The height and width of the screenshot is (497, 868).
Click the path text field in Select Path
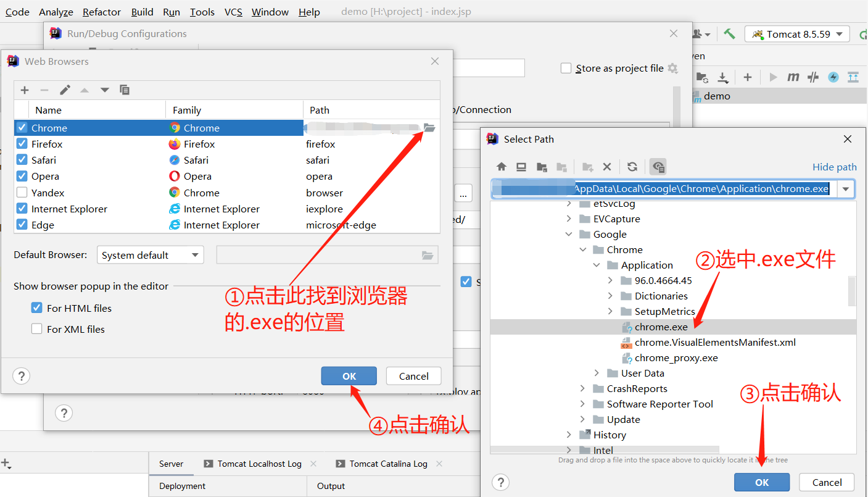(664, 189)
